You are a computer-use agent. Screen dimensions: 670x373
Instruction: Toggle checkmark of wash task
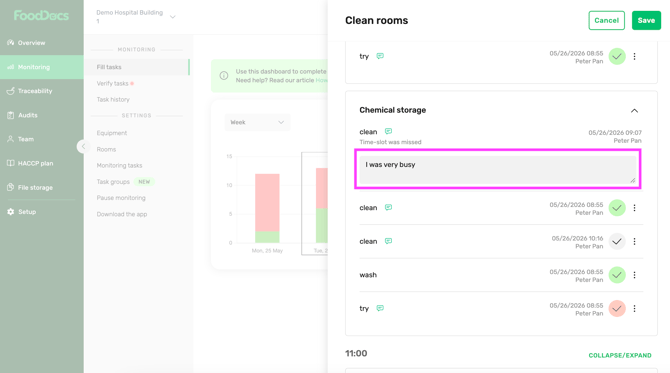click(617, 275)
